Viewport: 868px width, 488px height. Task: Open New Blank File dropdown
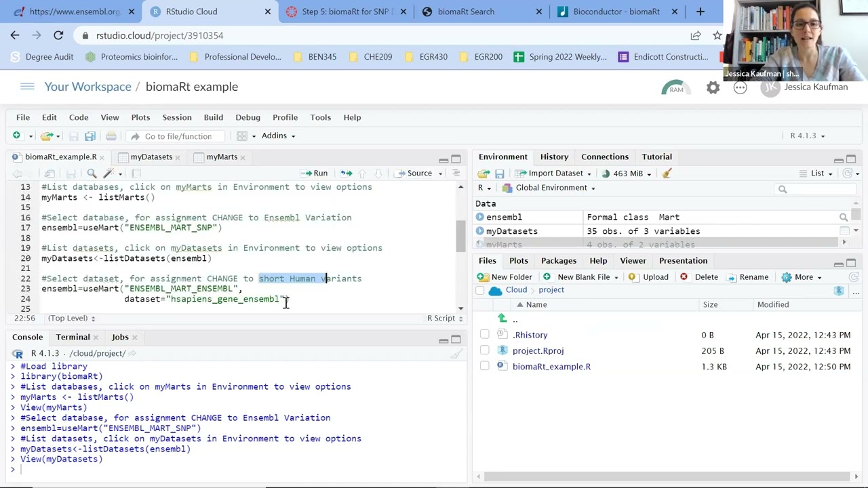580,277
